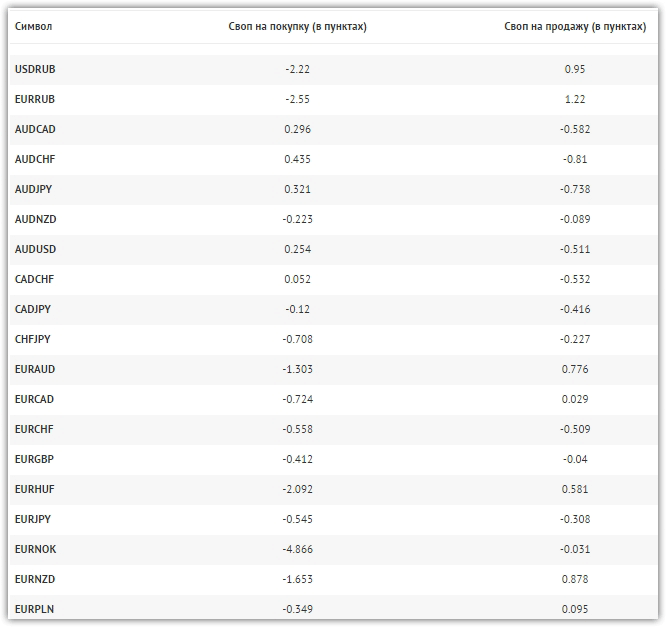The height and width of the screenshot is (627, 666).
Task: Click the EURHUF buy swap value -2.092
Action: click(297, 489)
